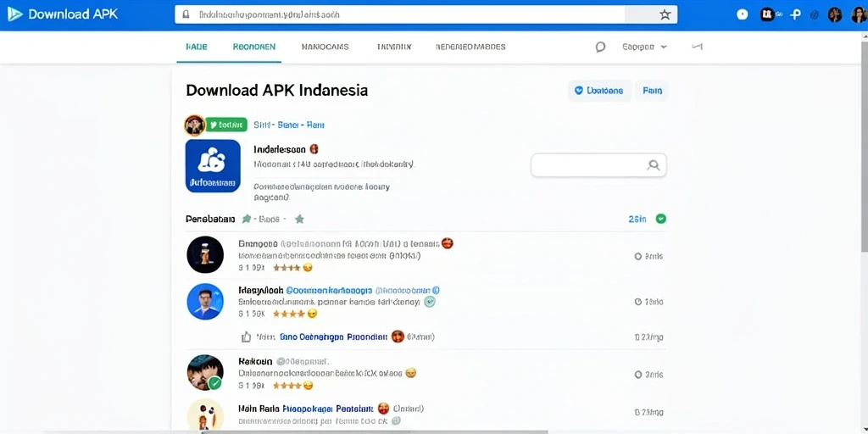Click the red emoji in Brangoee's review title
The height and width of the screenshot is (434, 868).
pyautogui.click(x=448, y=243)
